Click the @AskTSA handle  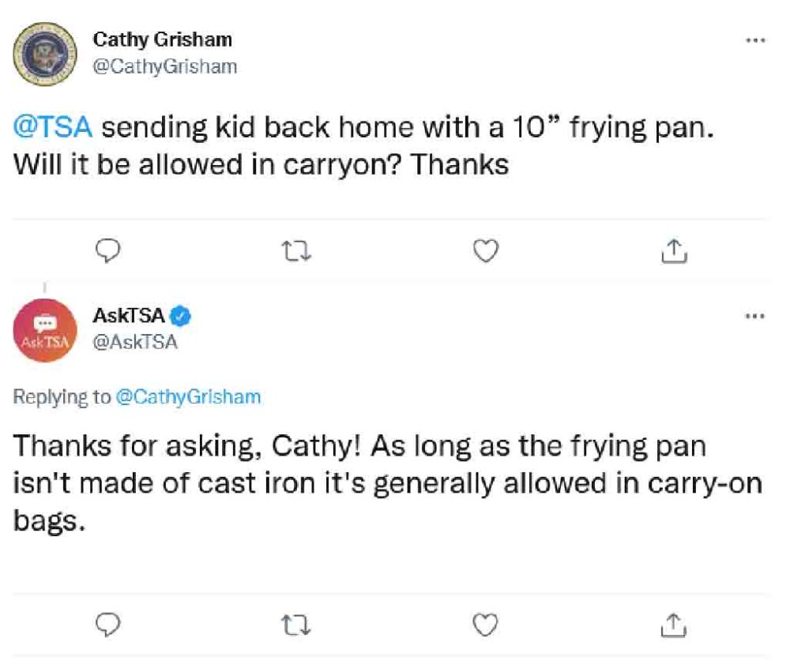tap(135, 343)
